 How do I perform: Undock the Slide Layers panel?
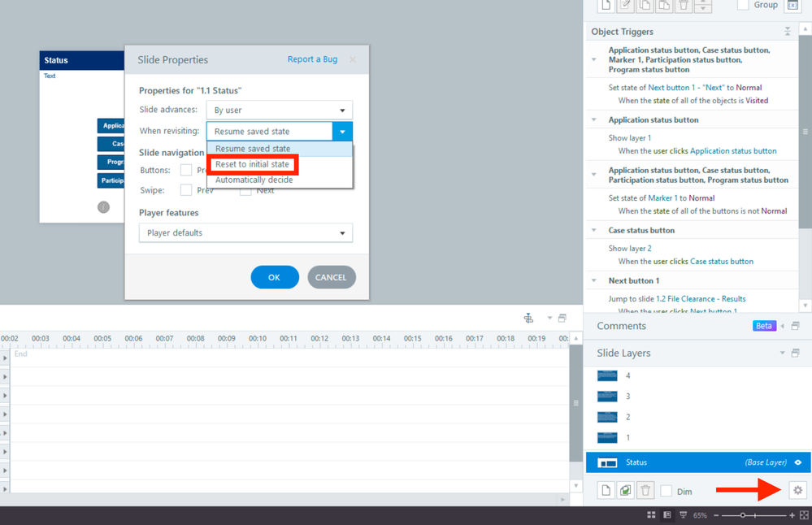796,353
